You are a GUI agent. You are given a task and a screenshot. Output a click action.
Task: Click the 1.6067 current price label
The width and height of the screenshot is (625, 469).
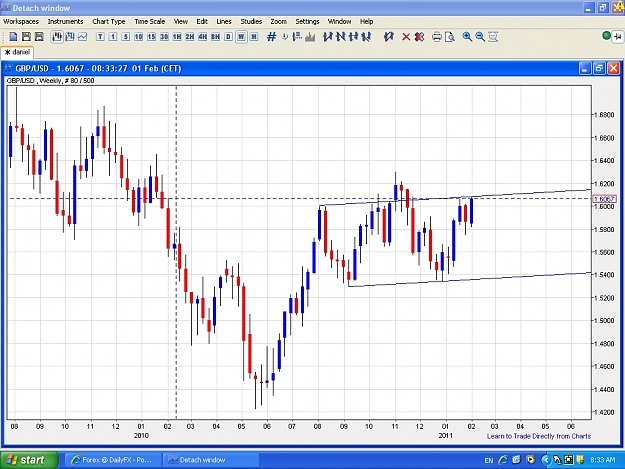604,199
